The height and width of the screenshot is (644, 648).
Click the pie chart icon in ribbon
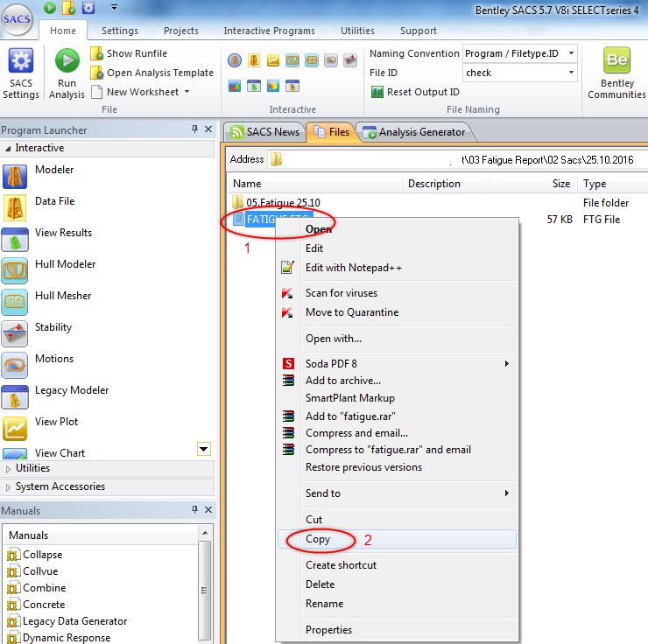pyautogui.click(x=235, y=86)
